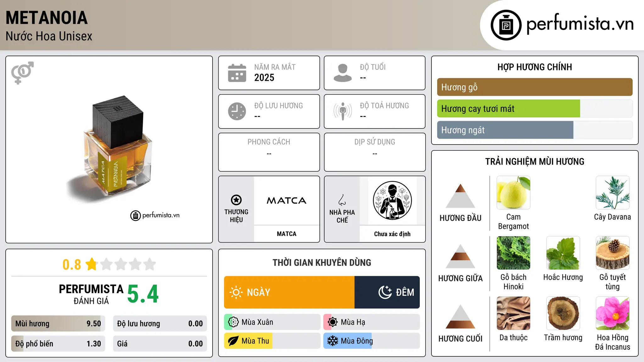
Task: Click the calendar icon beside Năm ra mắt
Action: coord(237,73)
